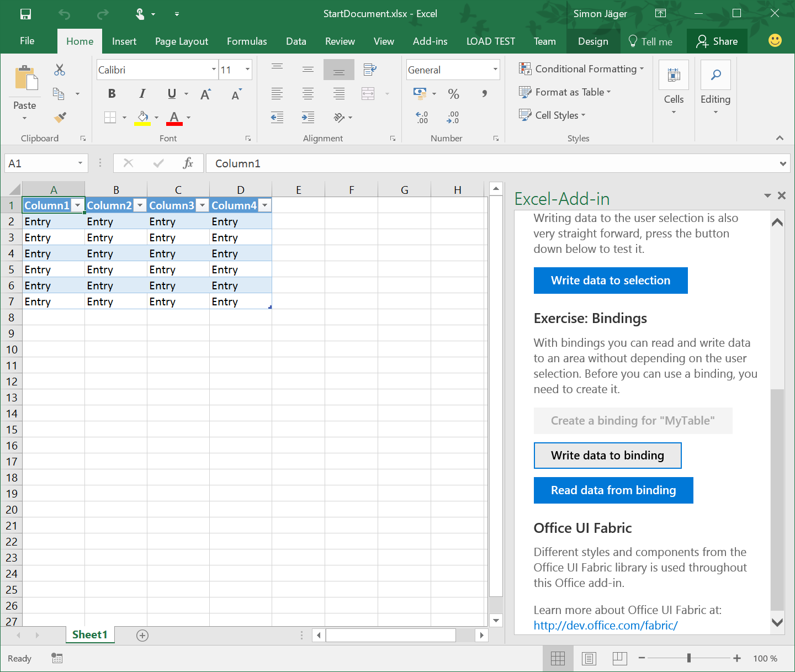Click the Merge & Center icon

[x=368, y=94]
